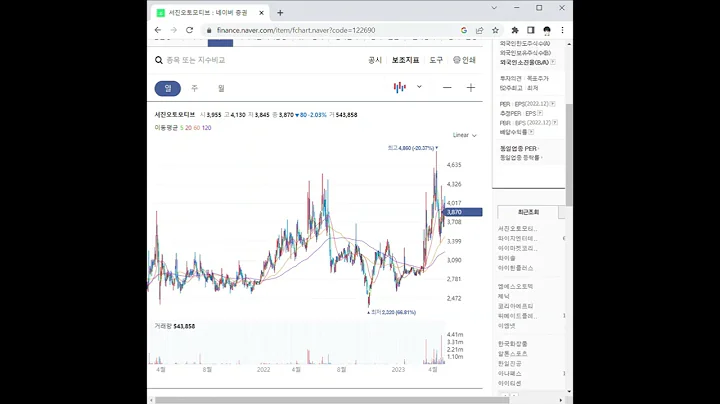Open the 동일업종 PER link

click(519, 149)
